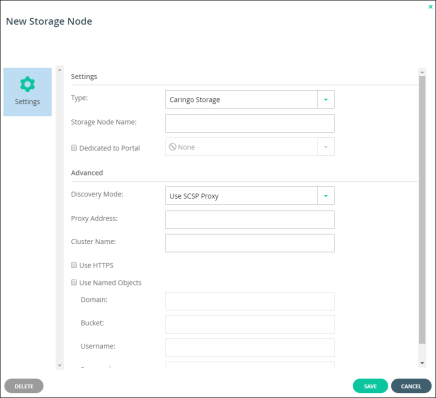The image size is (436, 398).
Task: Click the None prohibited icon in Portal field
Action: click(172, 147)
